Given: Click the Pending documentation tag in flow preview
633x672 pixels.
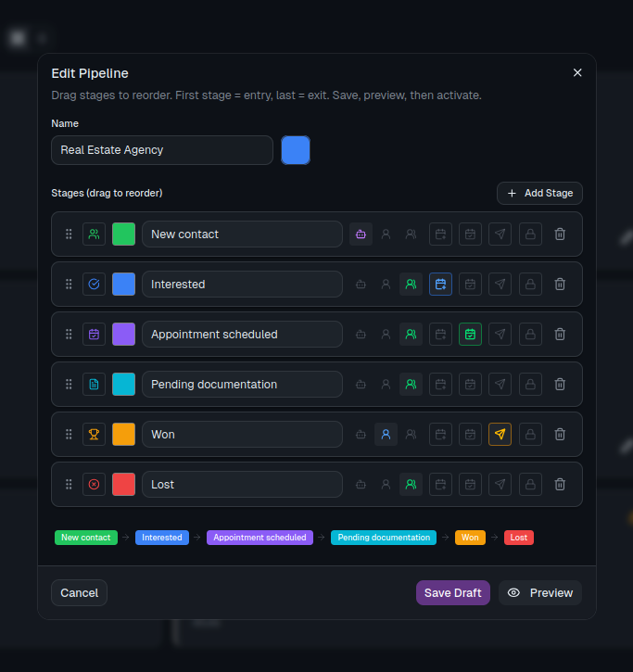Looking at the screenshot, I should (x=384, y=538).
